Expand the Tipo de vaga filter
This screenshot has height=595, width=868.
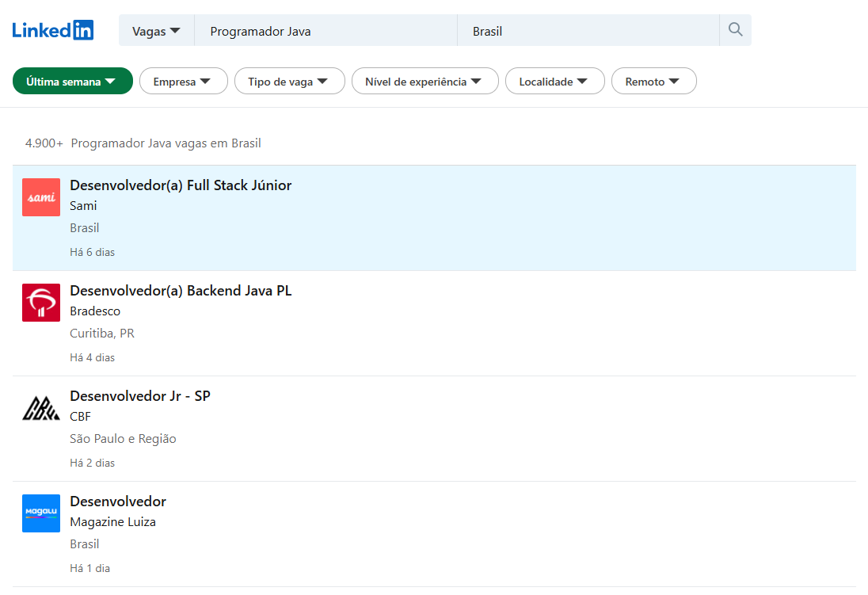click(289, 82)
